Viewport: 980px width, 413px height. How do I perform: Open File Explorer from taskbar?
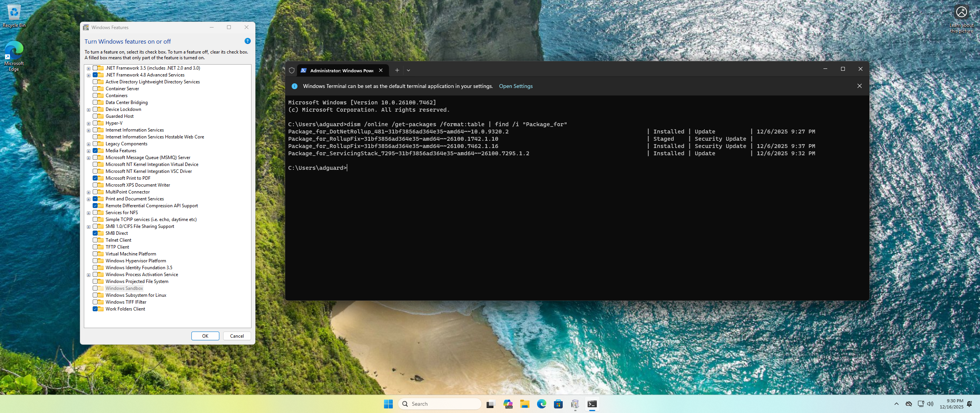[x=524, y=404]
